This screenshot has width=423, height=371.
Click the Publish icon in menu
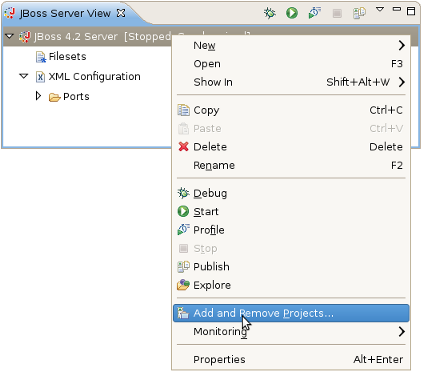coord(183,267)
